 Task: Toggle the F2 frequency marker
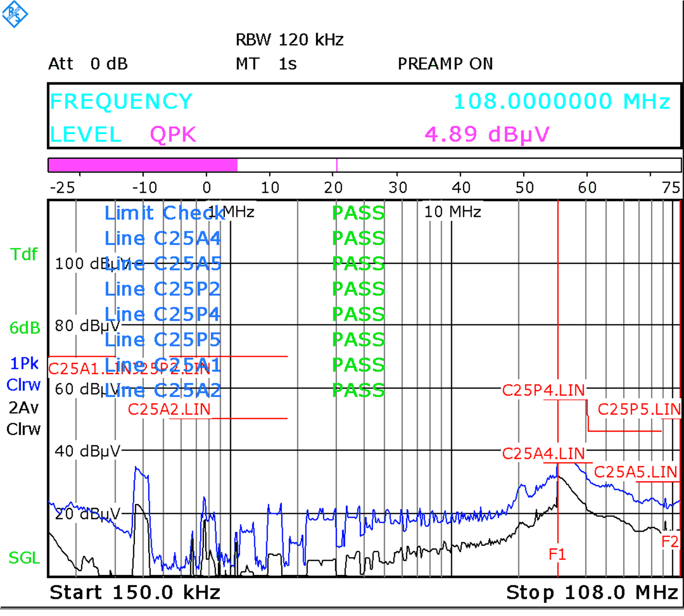pyautogui.click(x=669, y=541)
